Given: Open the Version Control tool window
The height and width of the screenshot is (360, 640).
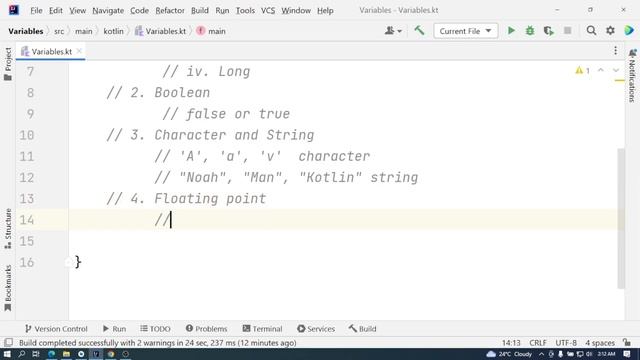Looking at the screenshot, I should (x=56, y=329).
